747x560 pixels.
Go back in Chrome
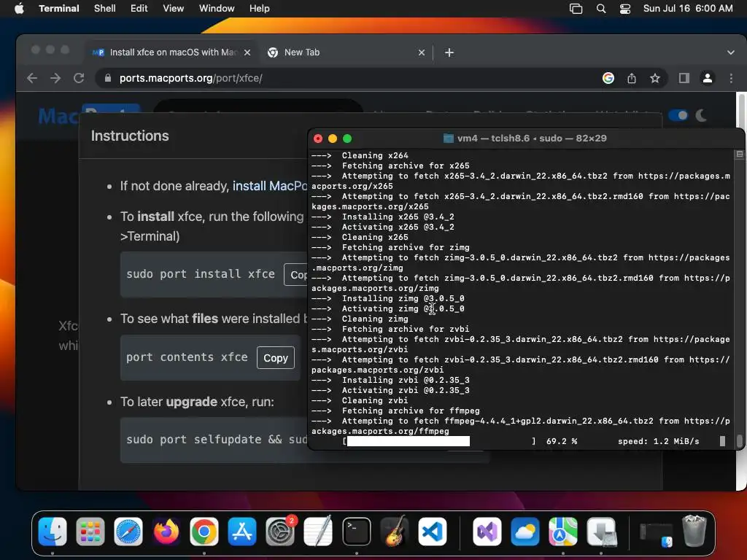pos(32,78)
